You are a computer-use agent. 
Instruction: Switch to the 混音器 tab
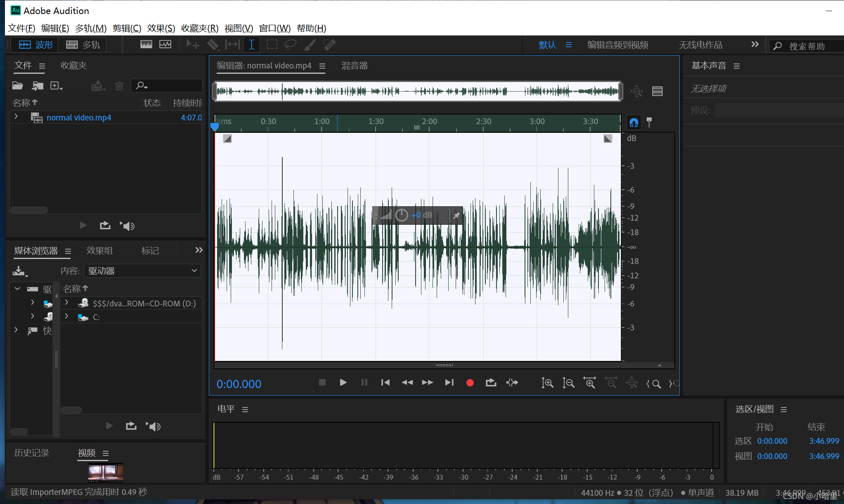[x=354, y=66]
